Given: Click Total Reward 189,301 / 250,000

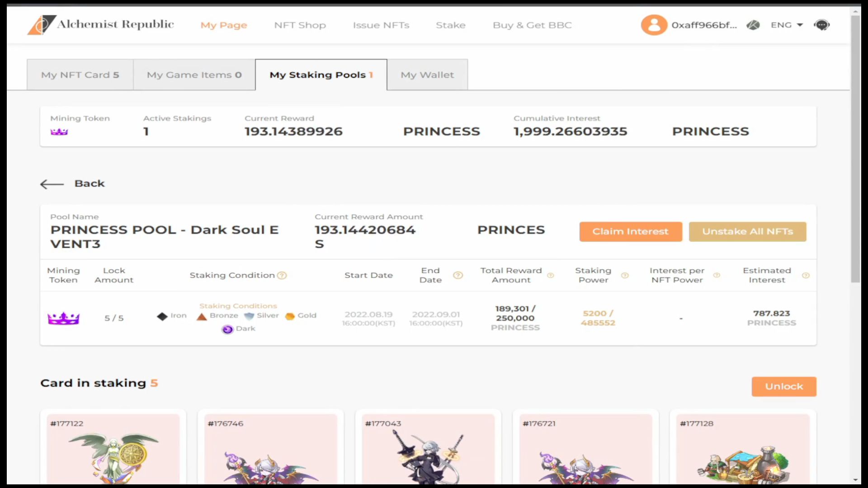Looking at the screenshot, I should coord(515,313).
